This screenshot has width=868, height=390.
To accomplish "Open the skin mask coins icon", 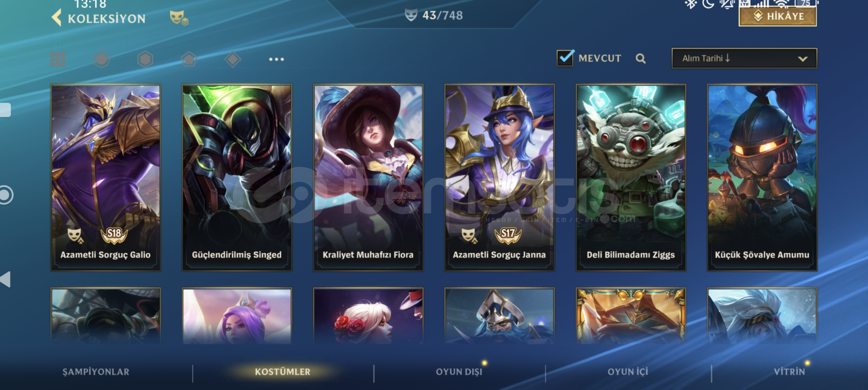I will point(179,18).
